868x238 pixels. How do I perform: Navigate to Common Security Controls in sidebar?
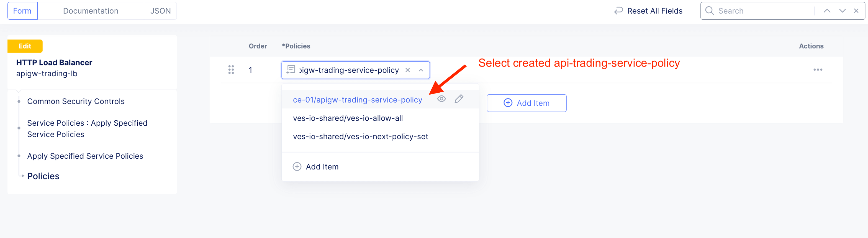point(76,101)
